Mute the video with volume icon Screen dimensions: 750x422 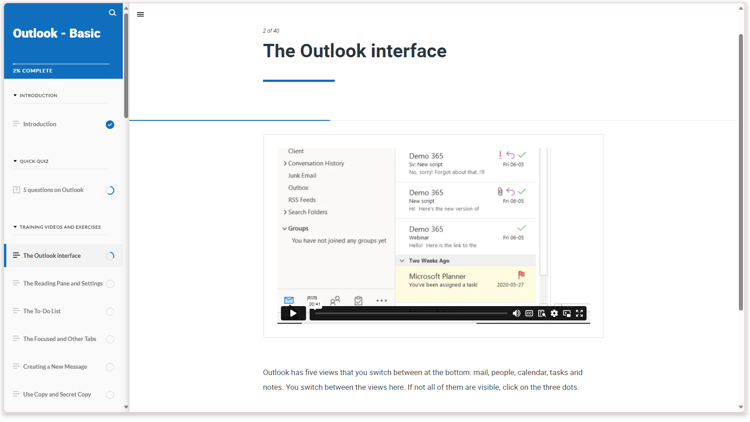[x=516, y=314]
